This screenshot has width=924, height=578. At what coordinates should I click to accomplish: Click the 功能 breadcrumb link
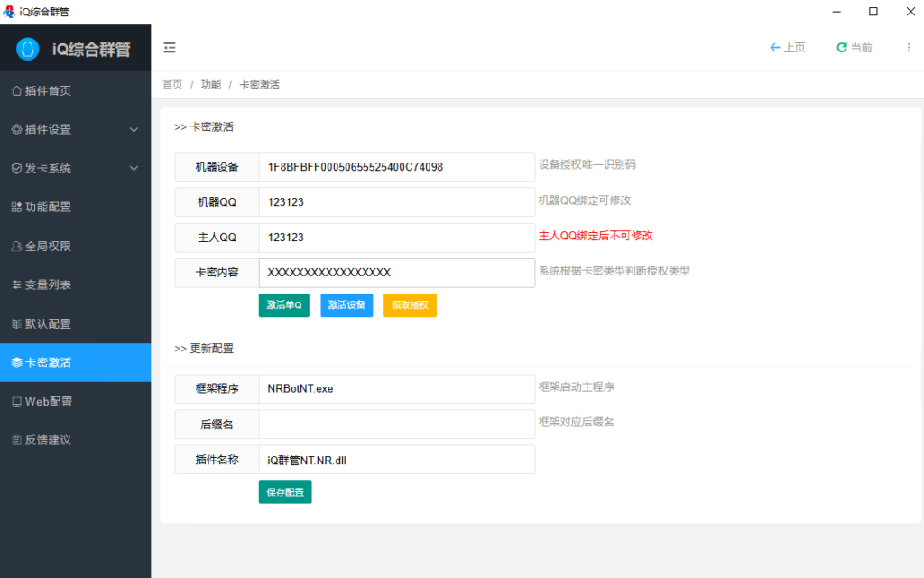[x=211, y=85]
